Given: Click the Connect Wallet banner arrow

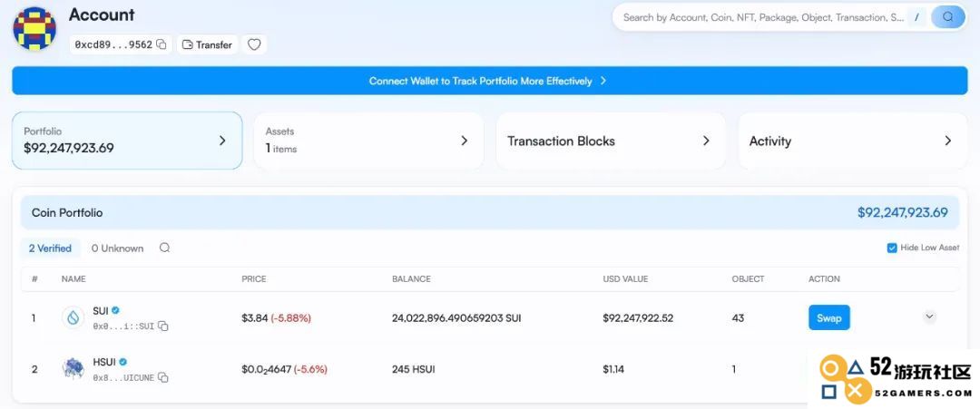Looking at the screenshot, I should pyautogui.click(x=603, y=81).
